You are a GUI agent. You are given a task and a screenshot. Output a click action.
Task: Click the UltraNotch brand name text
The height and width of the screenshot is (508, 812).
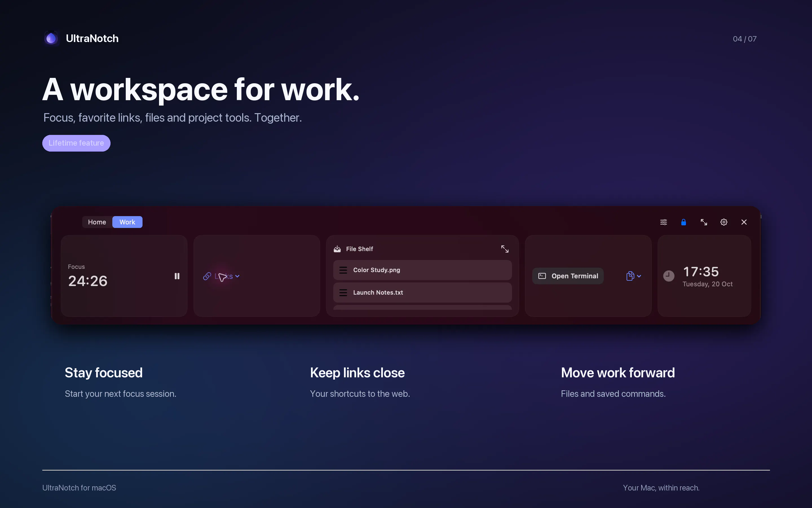(92, 39)
